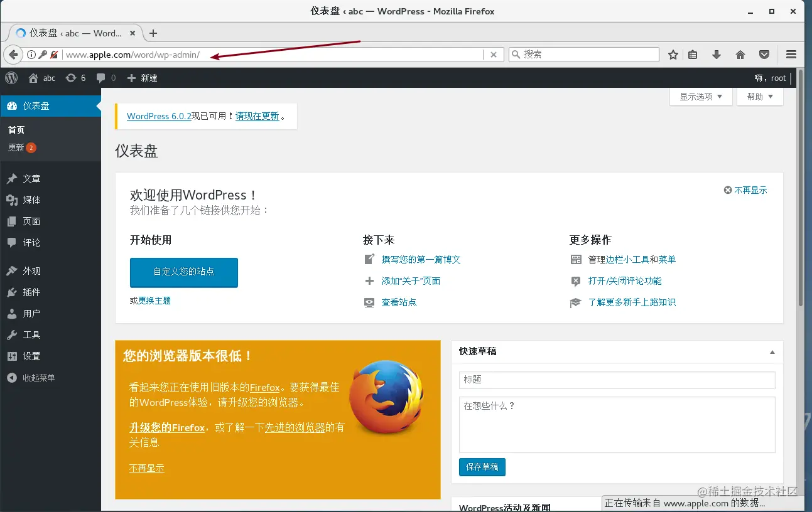Open the 显示选项 dropdown
Image resolution: width=812 pixels, height=512 pixels.
700,97
